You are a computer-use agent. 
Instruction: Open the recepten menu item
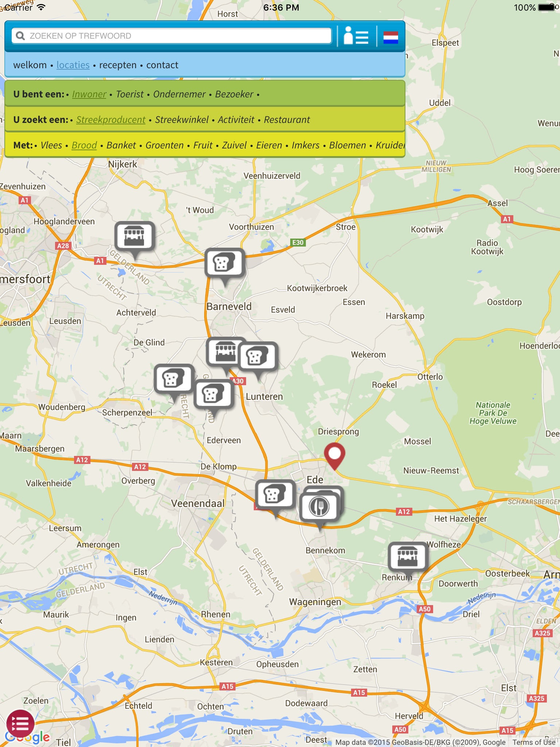tap(117, 65)
